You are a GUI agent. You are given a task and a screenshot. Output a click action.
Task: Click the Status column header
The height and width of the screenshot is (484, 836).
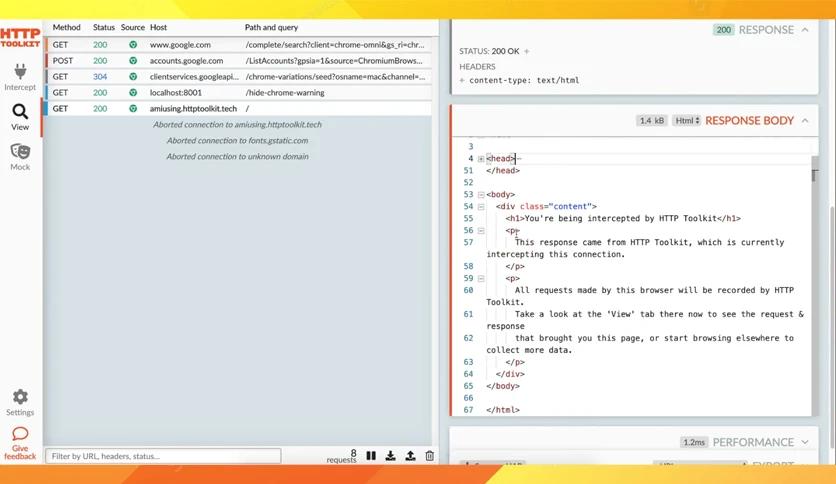click(104, 27)
